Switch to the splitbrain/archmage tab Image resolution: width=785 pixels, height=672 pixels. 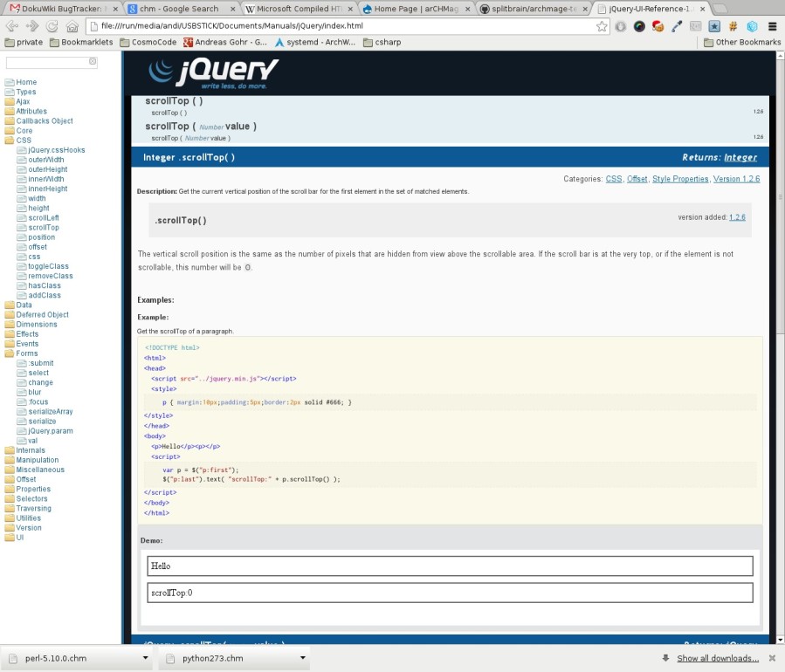[x=534, y=9]
